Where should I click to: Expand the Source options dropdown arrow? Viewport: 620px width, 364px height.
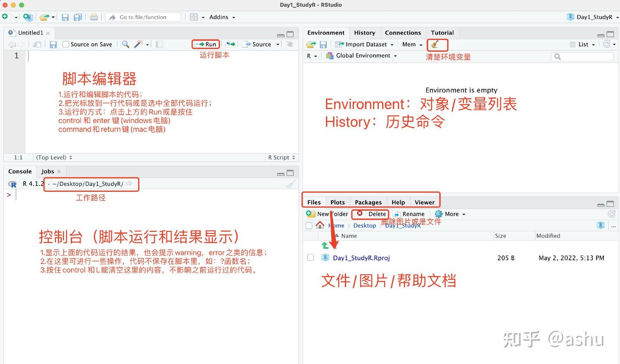pyautogui.click(x=278, y=44)
